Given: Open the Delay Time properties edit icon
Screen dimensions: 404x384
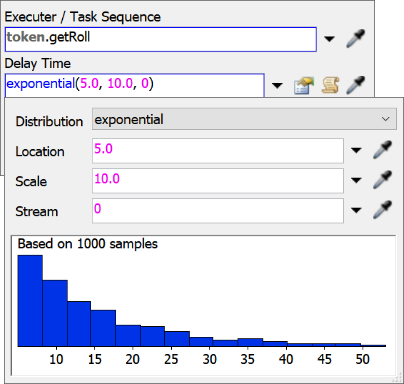Looking at the screenshot, I should click(304, 85).
